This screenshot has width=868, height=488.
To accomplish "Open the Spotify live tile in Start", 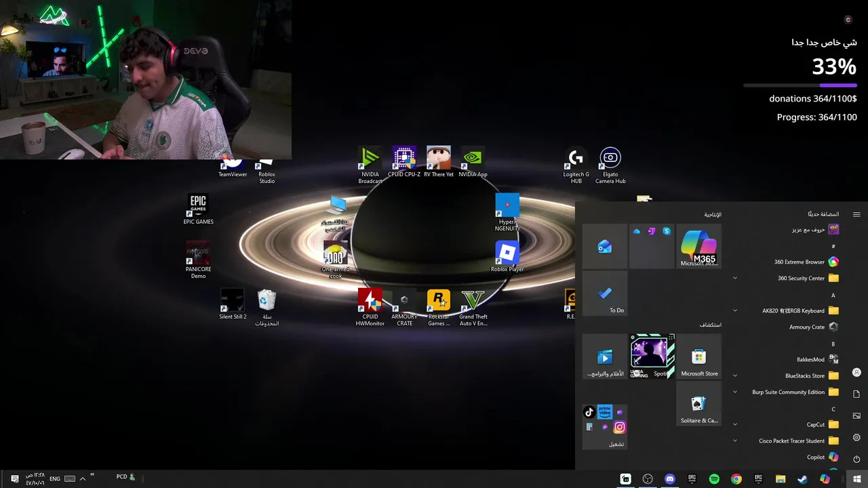I will coord(652,356).
